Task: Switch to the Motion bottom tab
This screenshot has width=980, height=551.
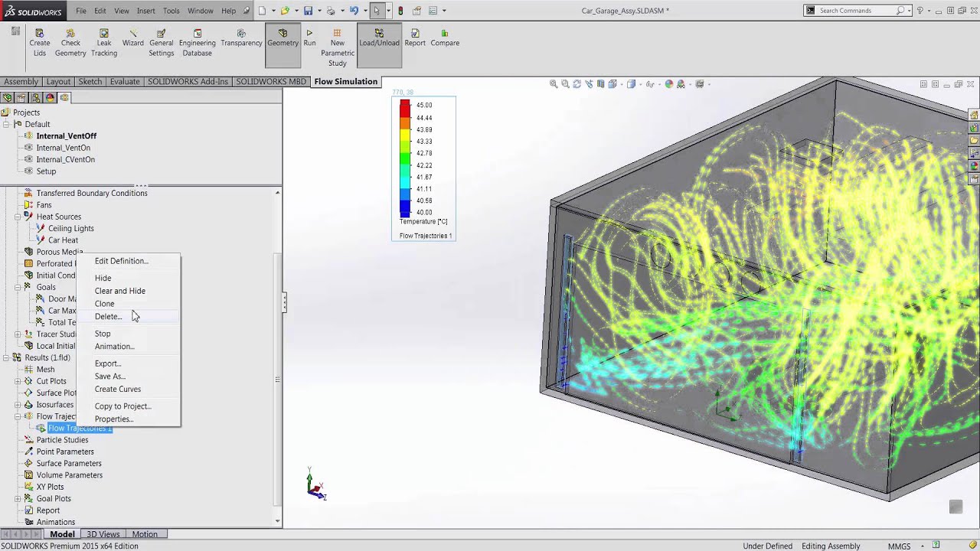Action: point(145,534)
